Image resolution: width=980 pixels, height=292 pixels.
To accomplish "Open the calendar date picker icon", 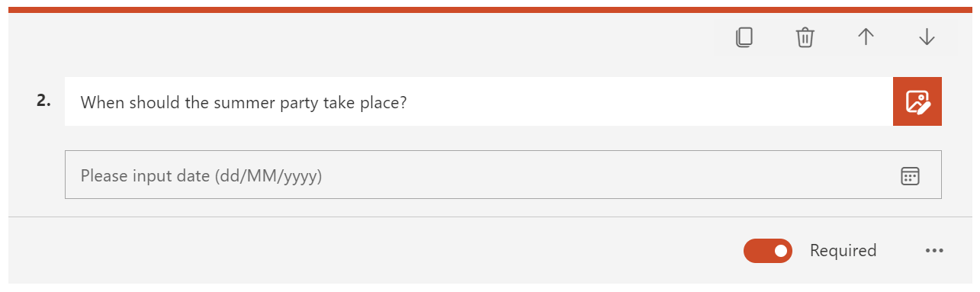I will 910,176.
